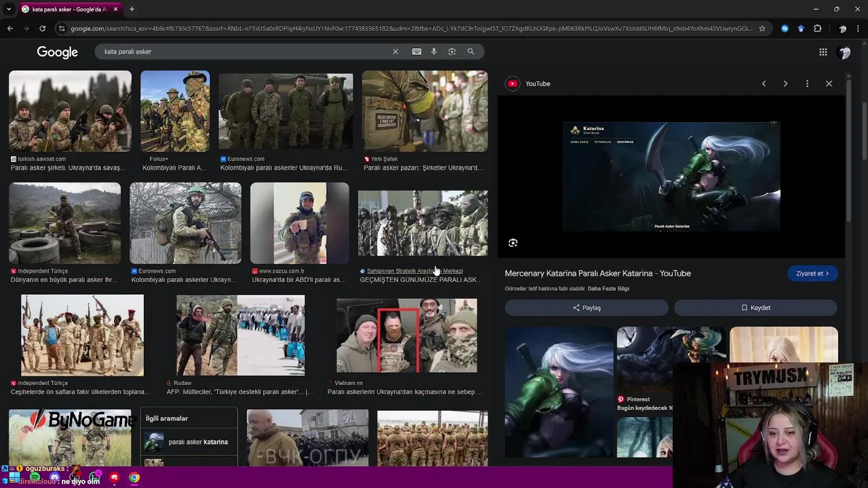The height and width of the screenshot is (488, 868).
Task: Click the YouTube source icon in preview
Action: tap(513, 83)
